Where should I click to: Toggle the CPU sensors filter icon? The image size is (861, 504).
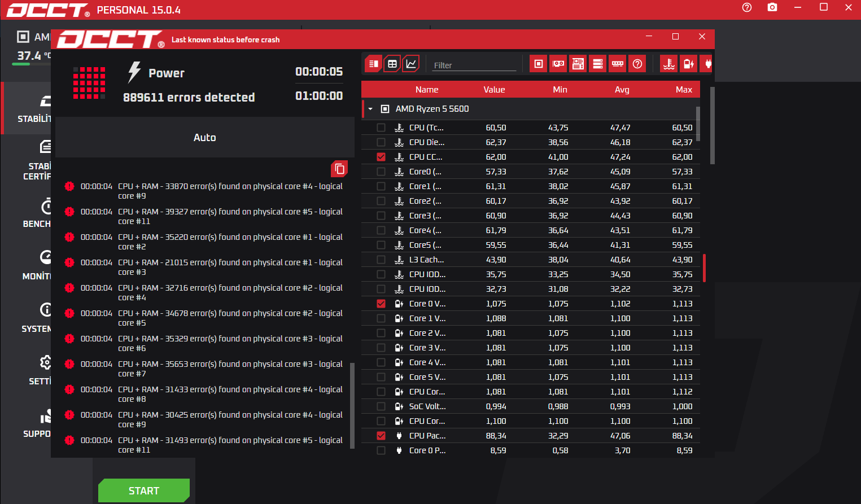pos(539,64)
